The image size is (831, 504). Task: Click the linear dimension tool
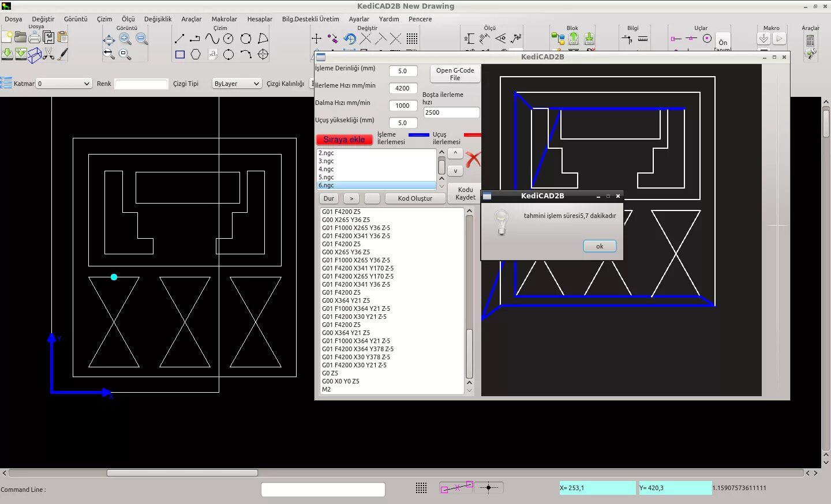pyautogui.click(x=469, y=39)
